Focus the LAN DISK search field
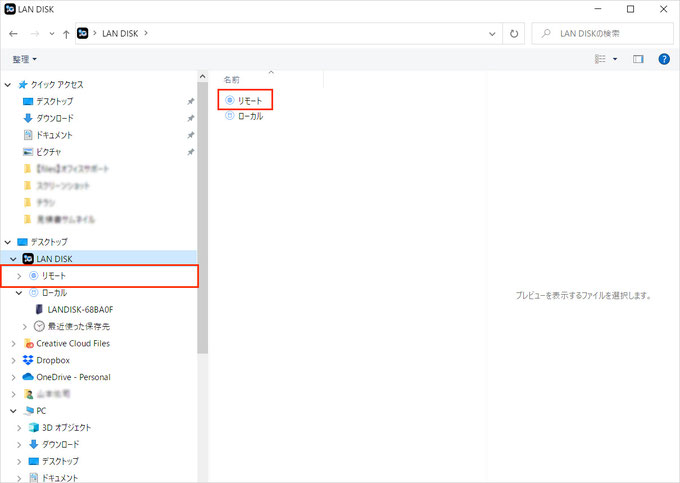This screenshot has height=483, width=680. click(602, 33)
